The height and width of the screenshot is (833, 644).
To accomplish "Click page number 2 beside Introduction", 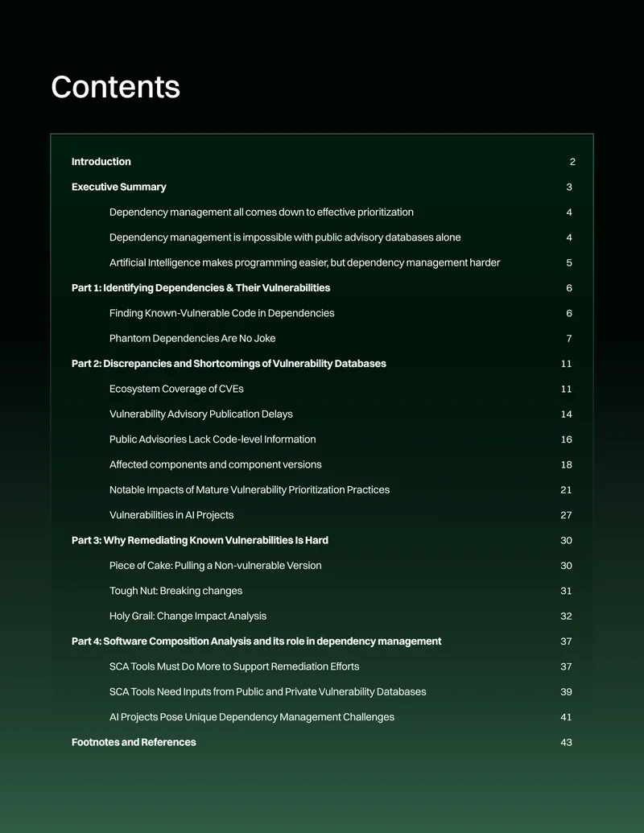I will pos(572,162).
